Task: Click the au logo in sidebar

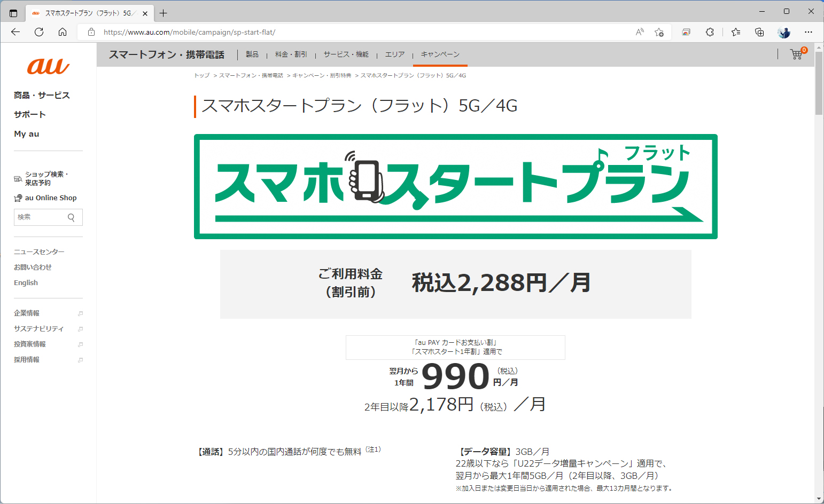Action: tap(48, 66)
